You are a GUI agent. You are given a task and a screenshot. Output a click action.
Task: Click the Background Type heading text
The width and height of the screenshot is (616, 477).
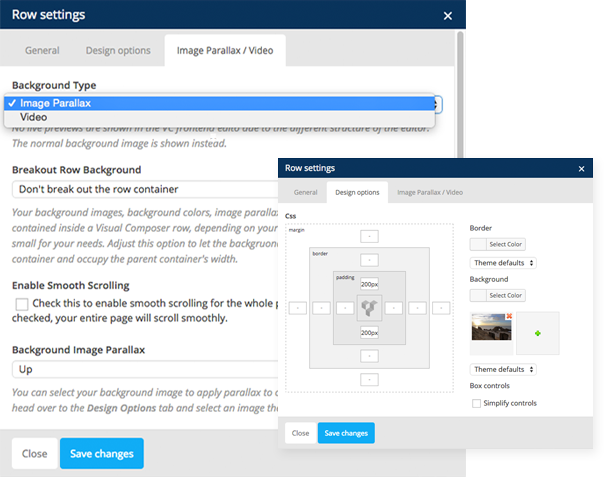[54, 85]
